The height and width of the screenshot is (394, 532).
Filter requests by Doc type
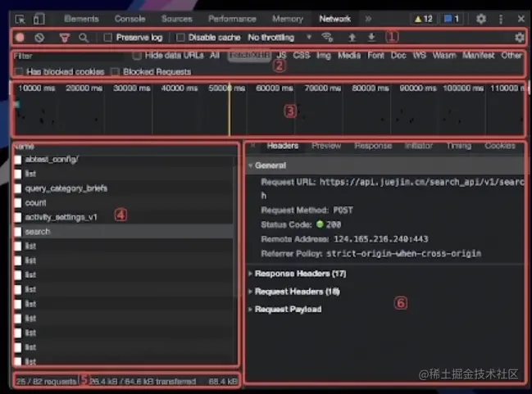click(x=398, y=55)
